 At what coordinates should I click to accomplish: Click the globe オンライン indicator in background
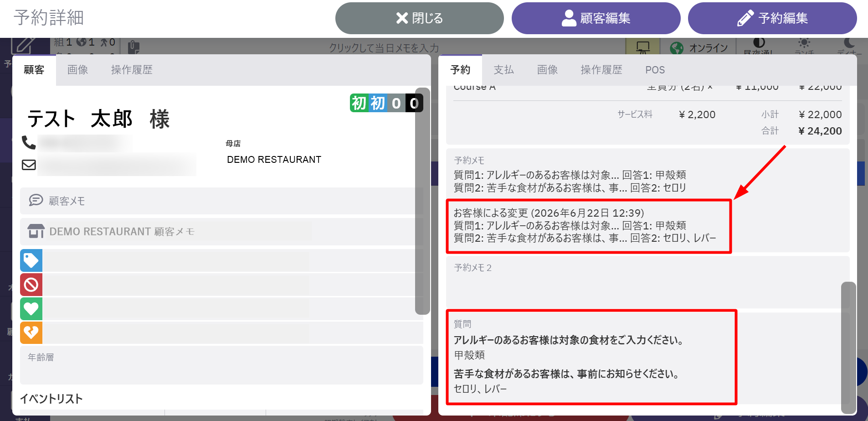point(699,48)
